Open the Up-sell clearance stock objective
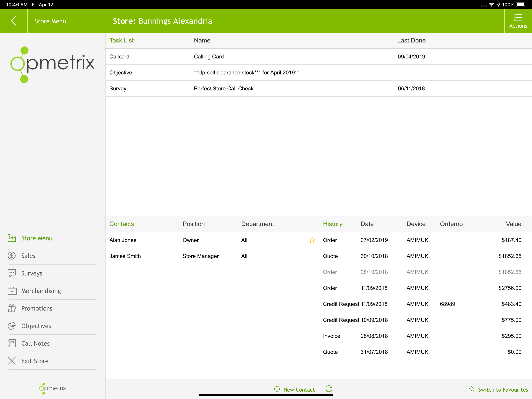Viewport: 532px width, 399px height. (318, 72)
